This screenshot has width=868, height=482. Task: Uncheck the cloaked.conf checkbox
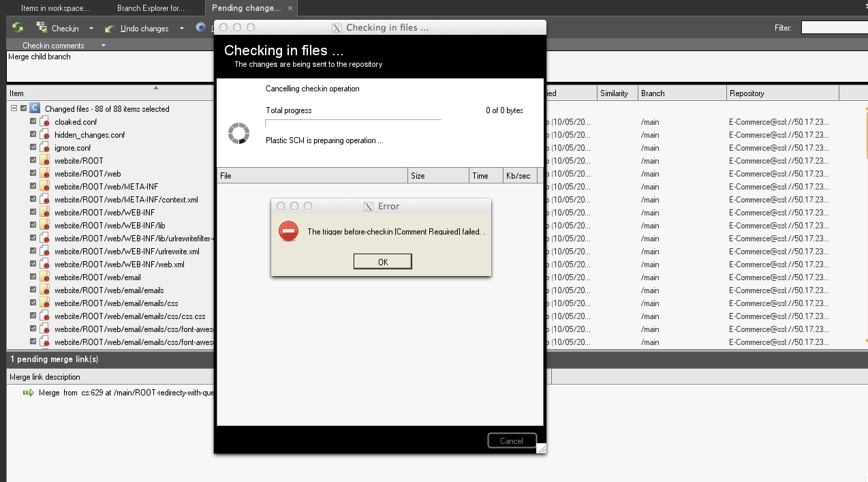click(x=33, y=121)
